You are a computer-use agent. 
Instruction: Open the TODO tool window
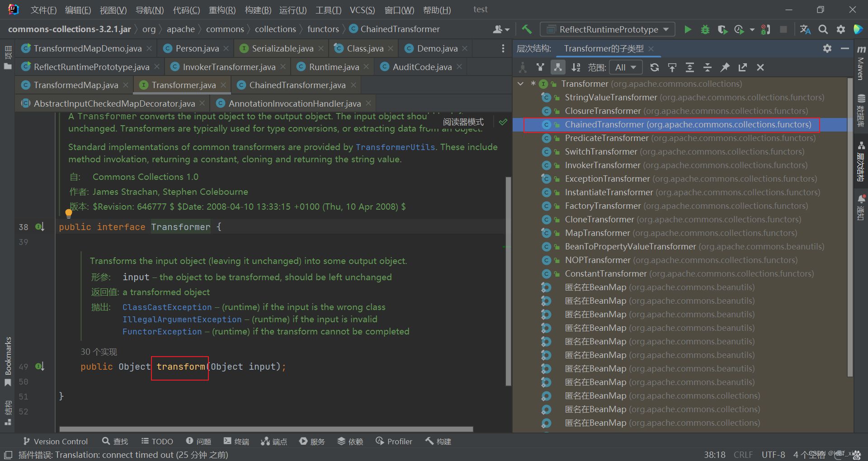[157, 442]
